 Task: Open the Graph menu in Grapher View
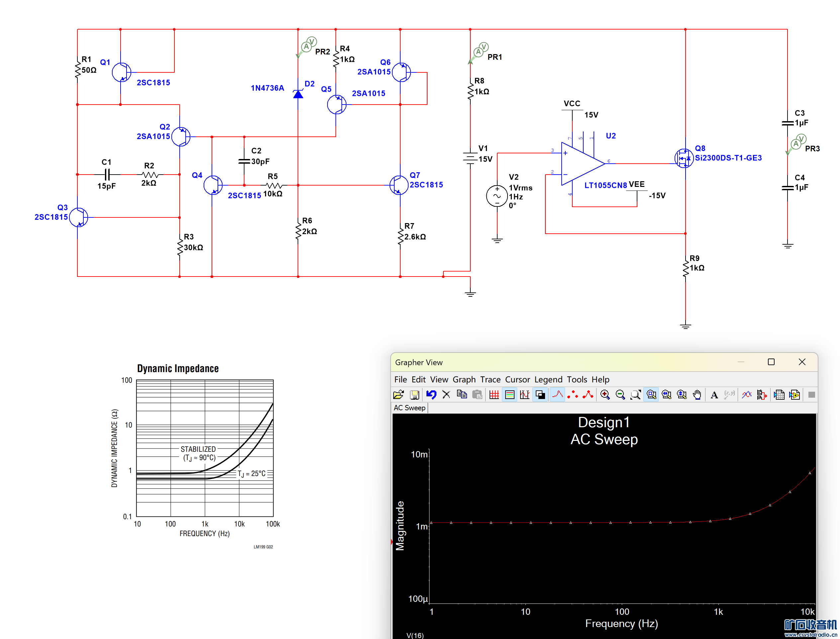pyautogui.click(x=464, y=379)
